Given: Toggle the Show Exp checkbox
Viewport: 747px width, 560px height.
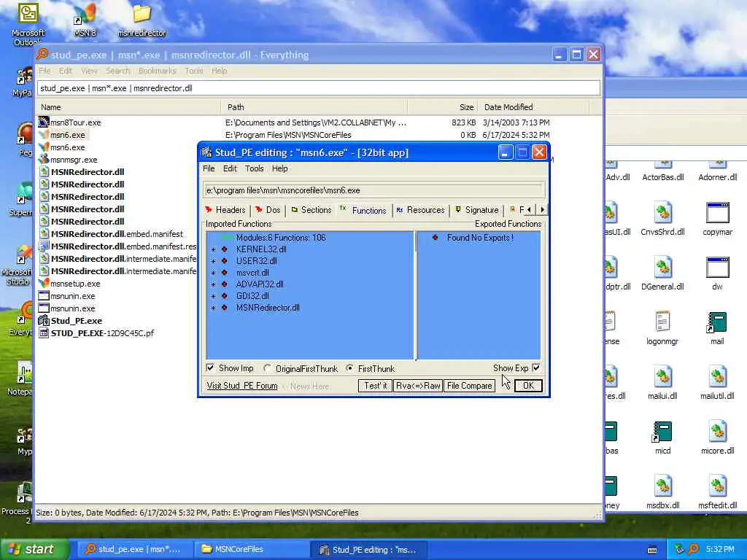Looking at the screenshot, I should 536,367.
